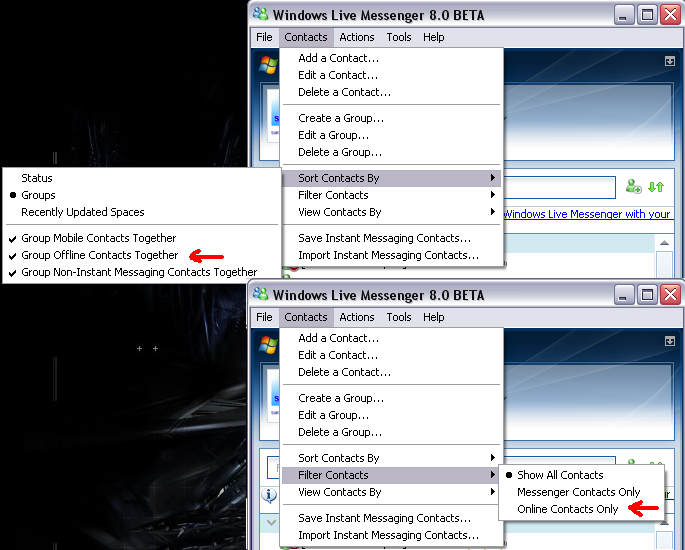Choose Edit a Contact in top window menu

coord(391,75)
